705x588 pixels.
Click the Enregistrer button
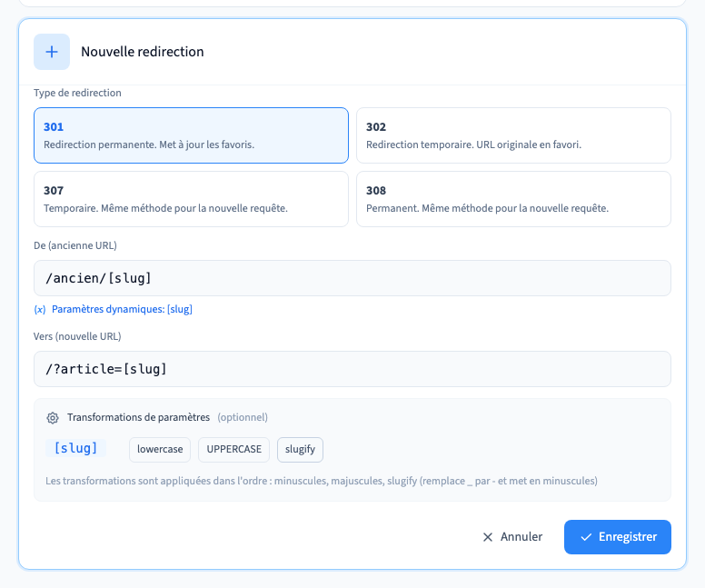point(618,537)
